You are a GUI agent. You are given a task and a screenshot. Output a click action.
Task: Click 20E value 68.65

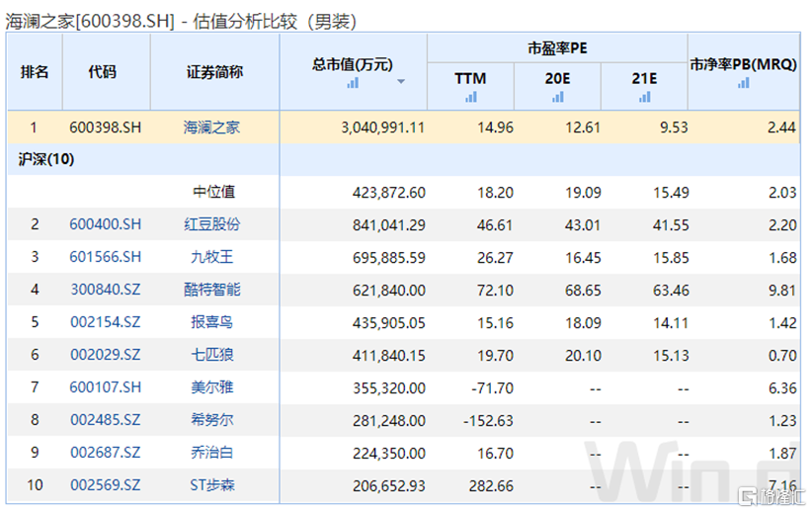point(583,291)
